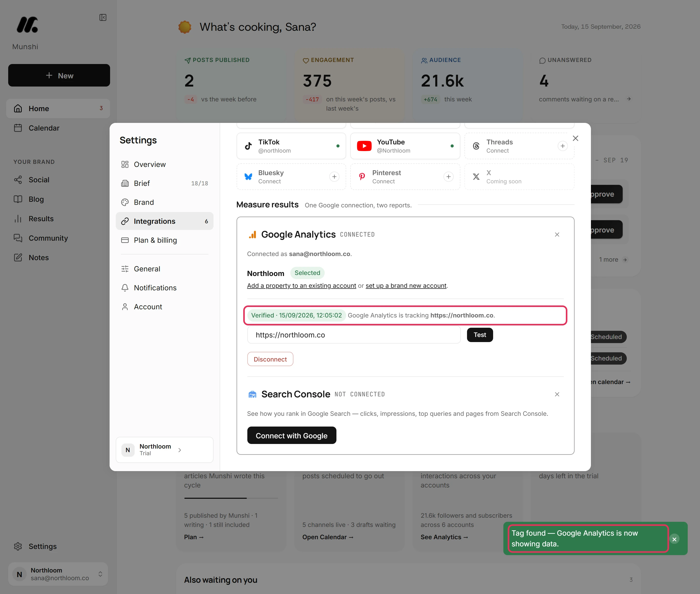Open Calendar in sidebar

58,128
